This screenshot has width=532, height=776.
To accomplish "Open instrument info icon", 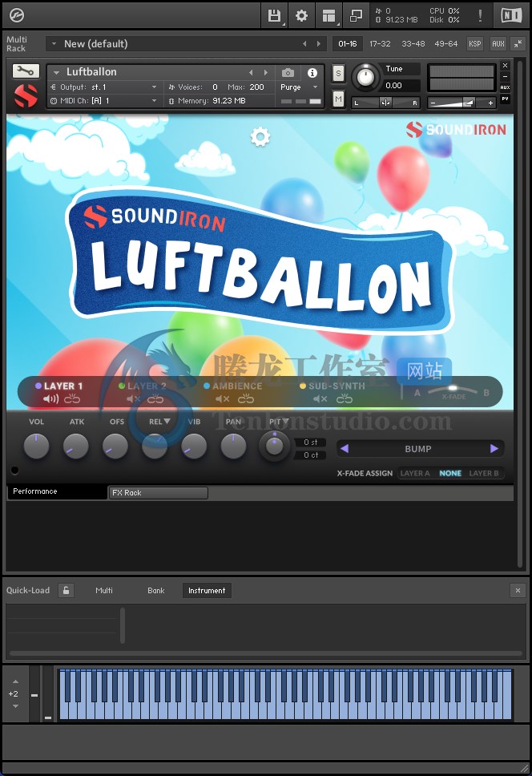I will tap(312, 73).
